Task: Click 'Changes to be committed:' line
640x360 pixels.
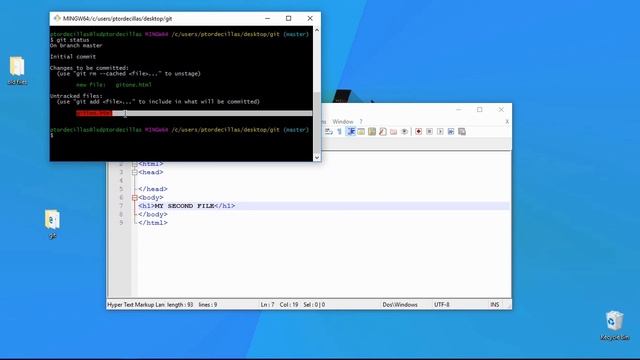Action: (x=89, y=68)
